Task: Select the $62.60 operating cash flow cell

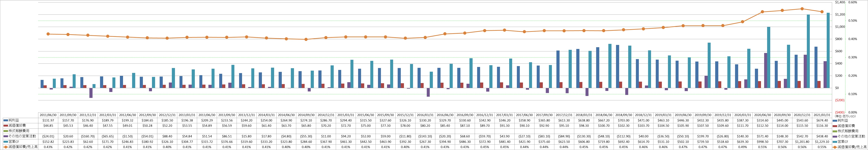Action: coord(88,142)
